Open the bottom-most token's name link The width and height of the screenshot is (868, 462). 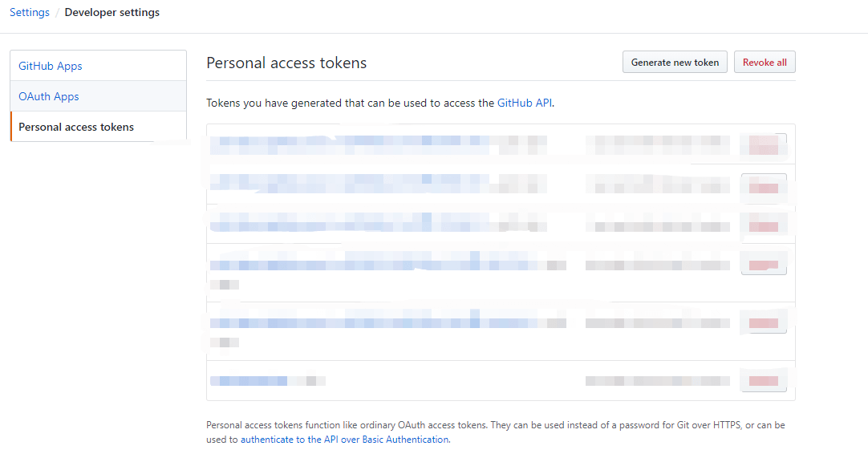tap(249, 380)
